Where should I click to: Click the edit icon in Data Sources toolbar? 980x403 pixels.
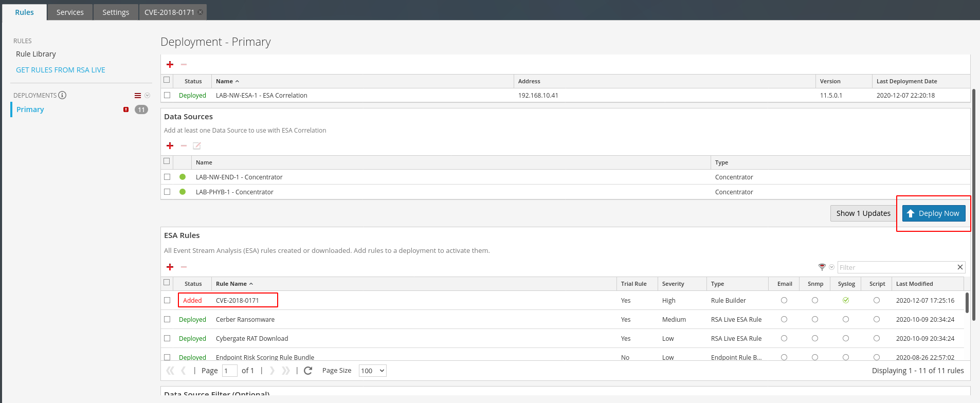pyautogui.click(x=197, y=145)
